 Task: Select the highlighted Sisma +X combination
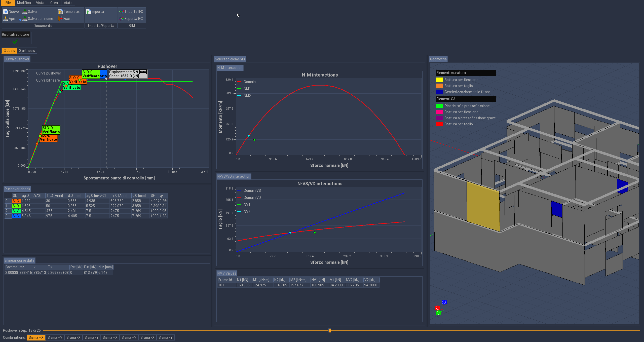[36, 337]
